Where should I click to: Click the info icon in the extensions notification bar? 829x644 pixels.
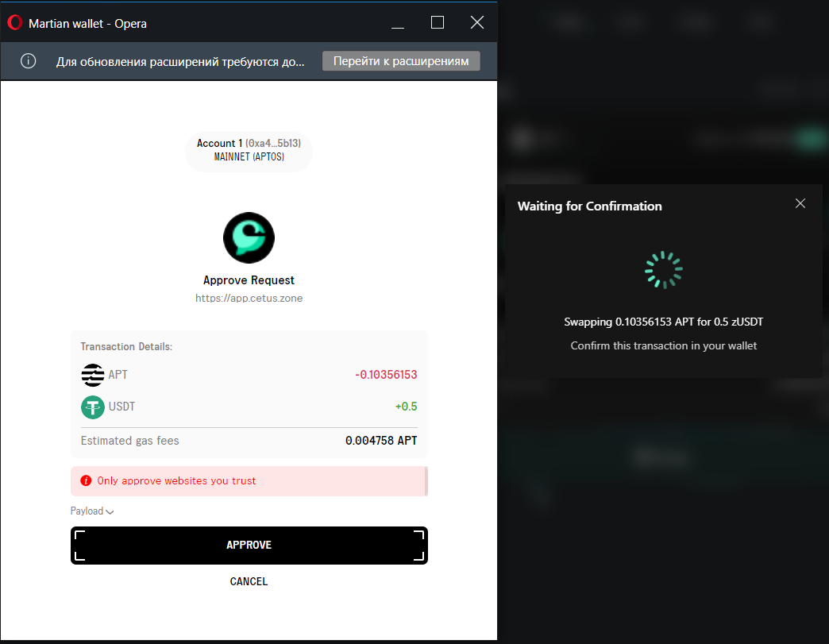pyautogui.click(x=28, y=60)
